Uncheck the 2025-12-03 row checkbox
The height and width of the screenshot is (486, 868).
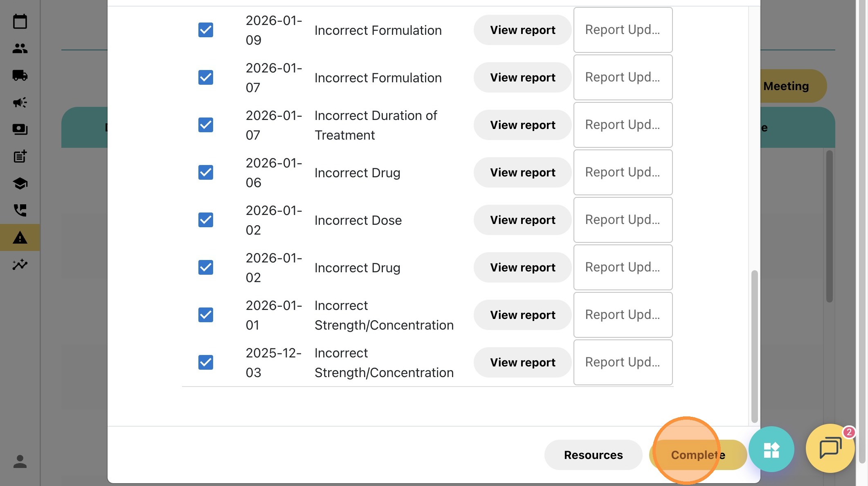click(x=206, y=362)
